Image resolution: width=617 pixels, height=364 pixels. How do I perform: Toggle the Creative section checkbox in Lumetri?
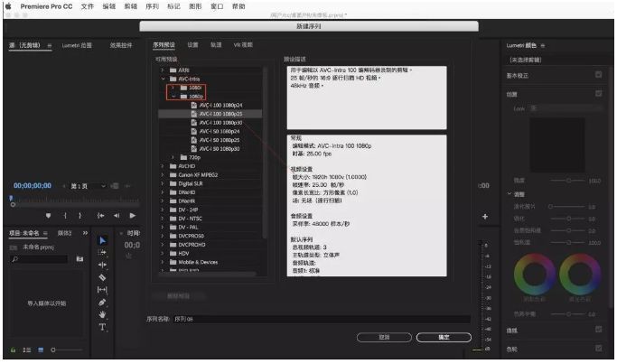tap(599, 93)
